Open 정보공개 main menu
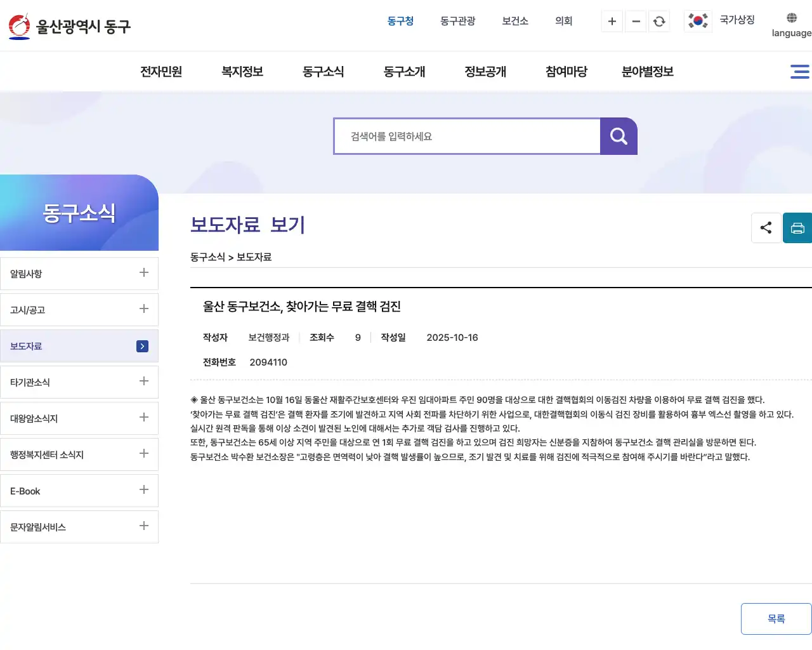 486,72
